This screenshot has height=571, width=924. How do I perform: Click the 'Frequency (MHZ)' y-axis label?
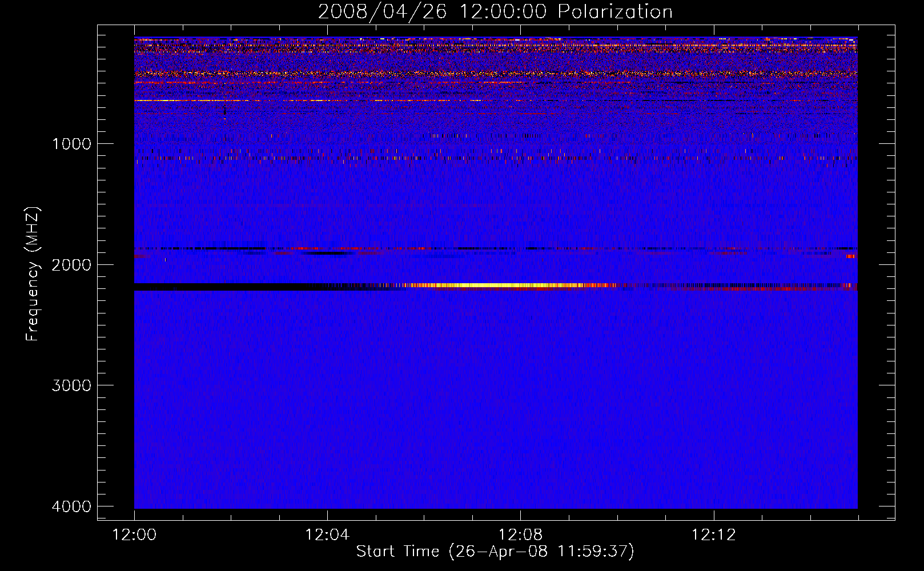(33, 274)
